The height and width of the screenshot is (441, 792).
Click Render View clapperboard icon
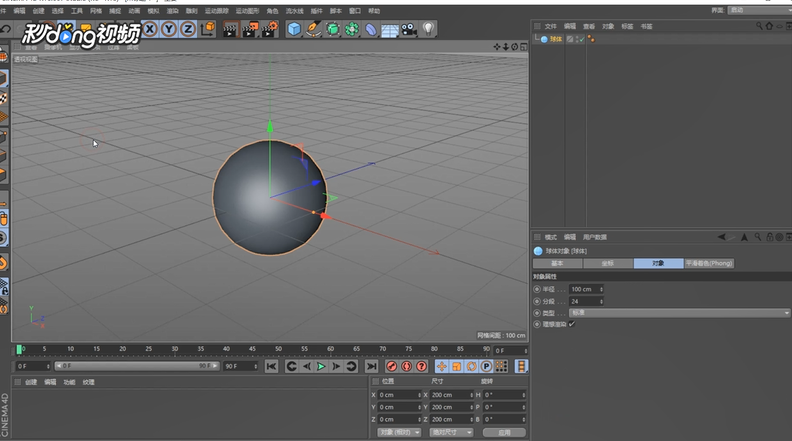point(231,29)
